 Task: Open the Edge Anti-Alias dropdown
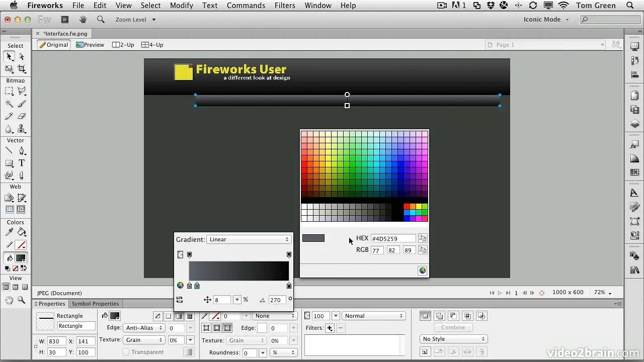(144, 328)
